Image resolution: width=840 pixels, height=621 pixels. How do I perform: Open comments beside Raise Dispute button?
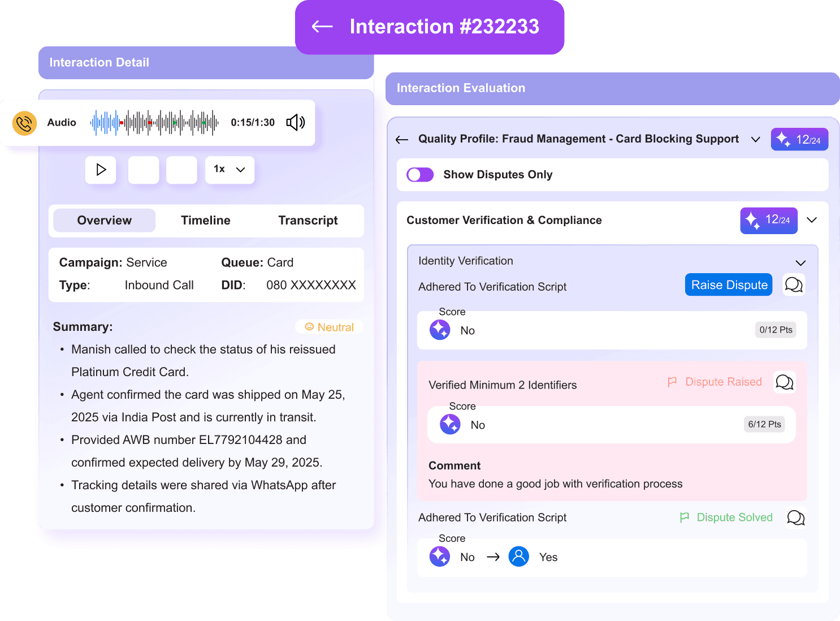[x=794, y=284]
